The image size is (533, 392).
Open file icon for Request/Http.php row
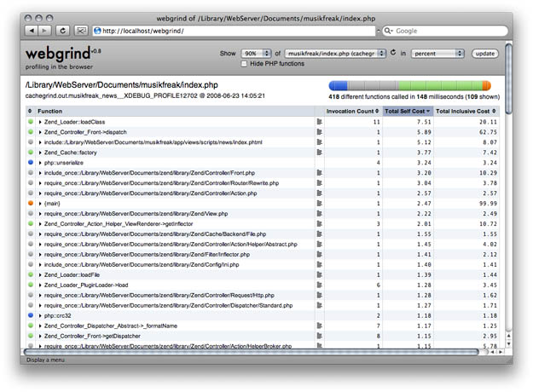coord(320,295)
